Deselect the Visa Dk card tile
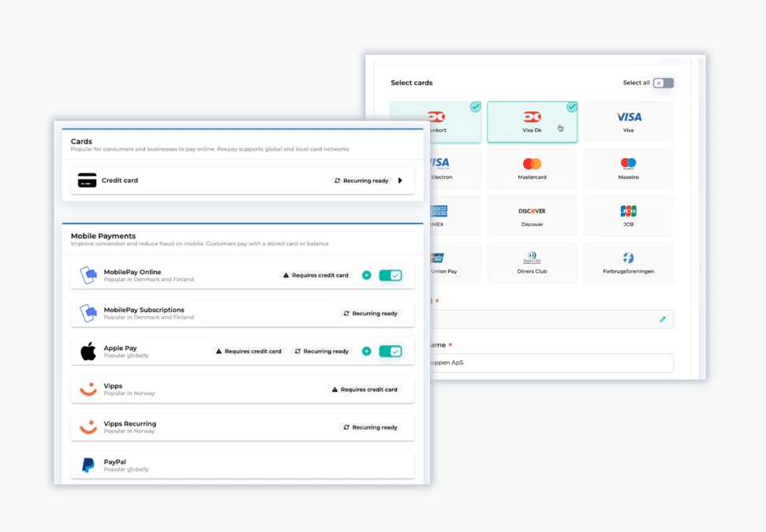Viewport: 766px width, 532px height. coord(532,122)
